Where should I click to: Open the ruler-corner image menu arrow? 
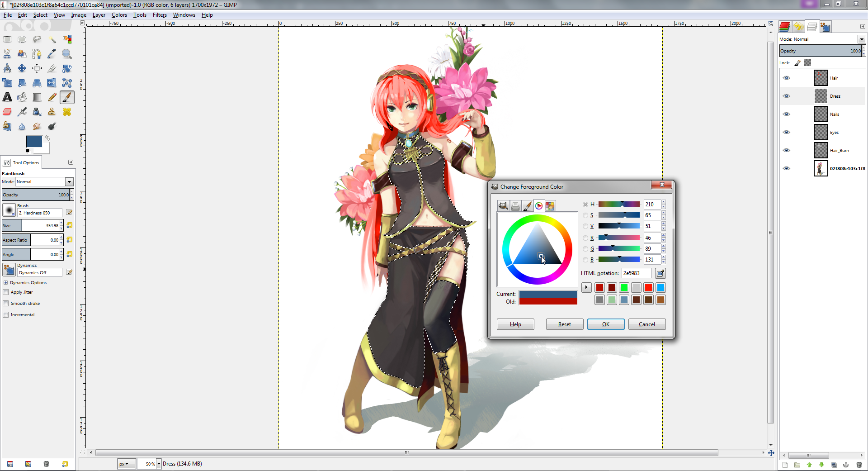(x=82, y=23)
